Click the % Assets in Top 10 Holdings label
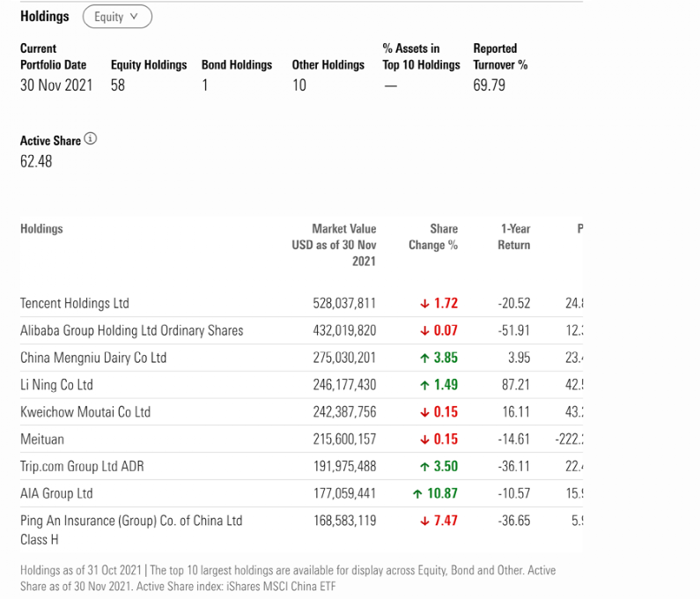Image resolution: width=700 pixels, height=599 pixels. (421, 56)
